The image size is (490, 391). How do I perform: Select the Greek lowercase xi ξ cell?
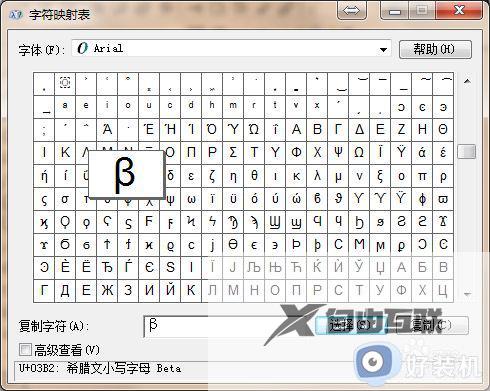[380, 176]
